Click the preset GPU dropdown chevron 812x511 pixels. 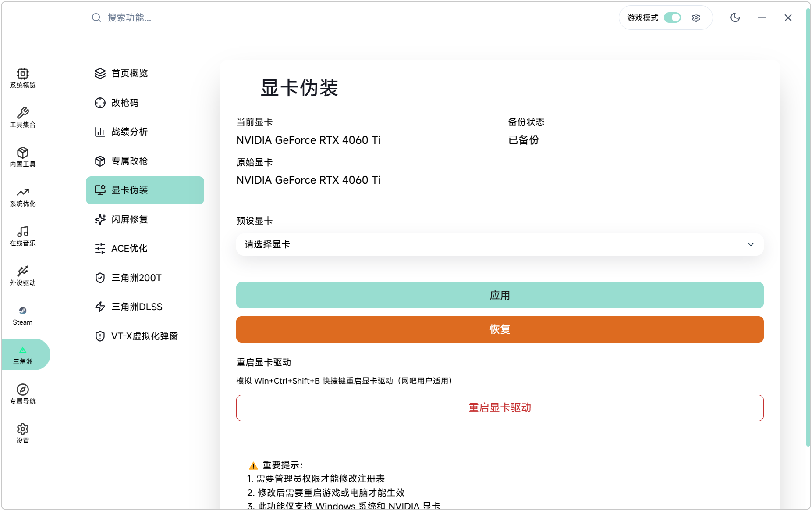[751, 244]
